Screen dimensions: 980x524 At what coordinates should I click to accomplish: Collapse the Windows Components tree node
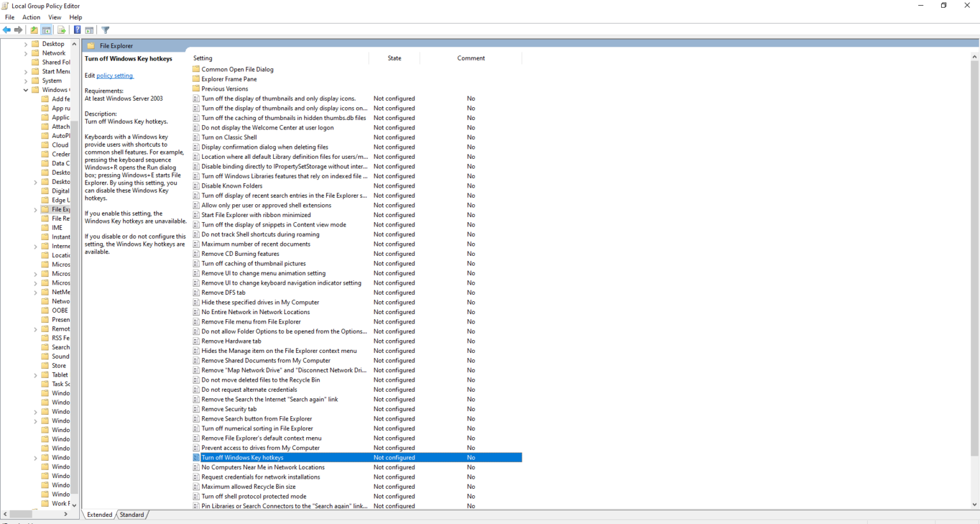(26, 89)
